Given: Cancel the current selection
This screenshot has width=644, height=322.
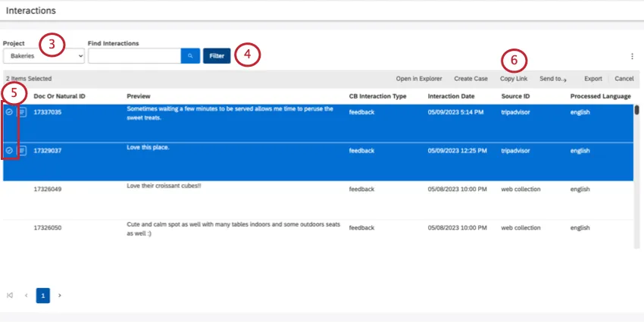Looking at the screenshot, I should (x=624, y=79).
